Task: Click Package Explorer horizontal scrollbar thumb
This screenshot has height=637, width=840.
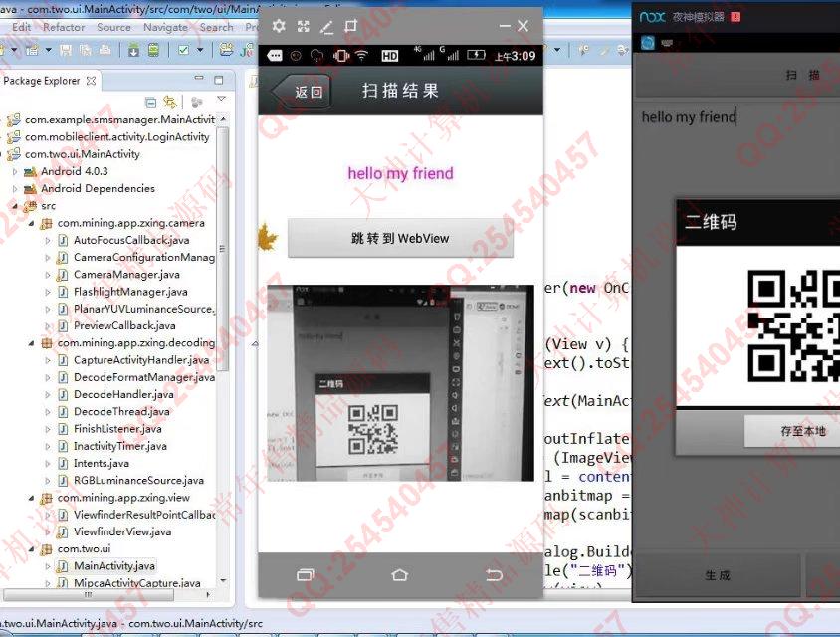Action: tap(89, 594)
